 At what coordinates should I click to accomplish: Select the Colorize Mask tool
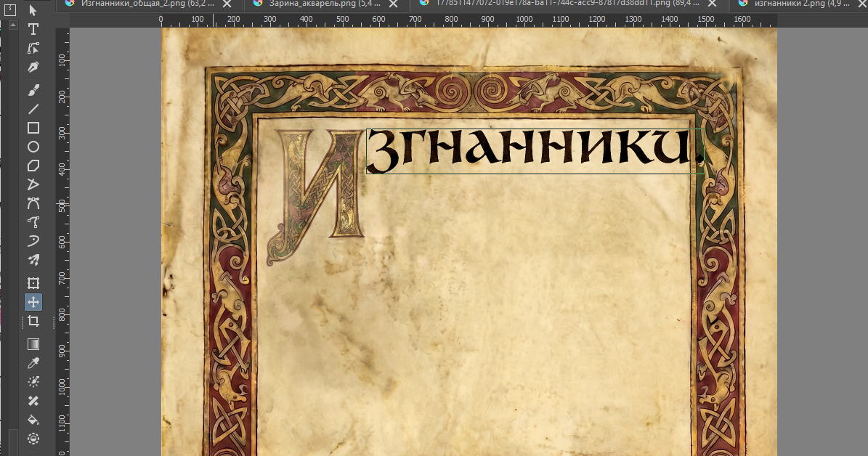click(33, 382)
